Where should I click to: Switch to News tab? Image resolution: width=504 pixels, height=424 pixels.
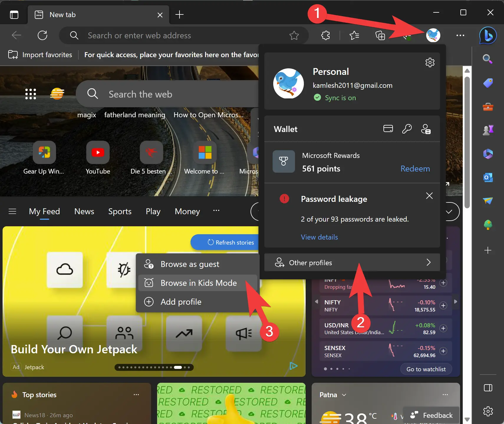[x=84, y=211]
